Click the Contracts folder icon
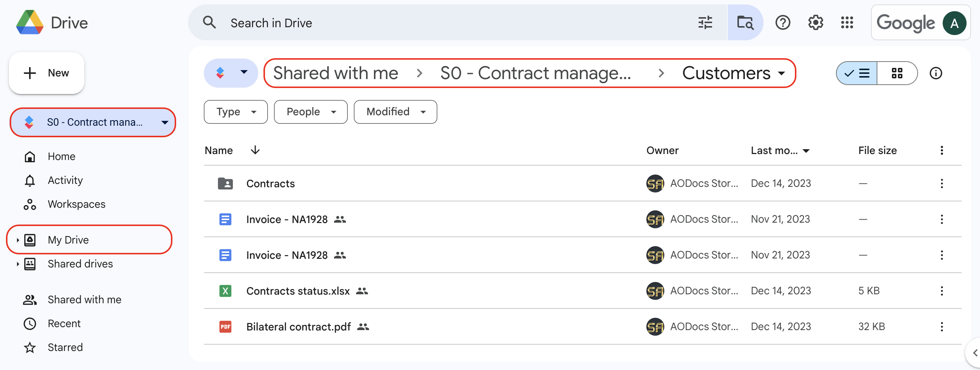The height and width of the screenshot is (370, 980). [225, 184]
